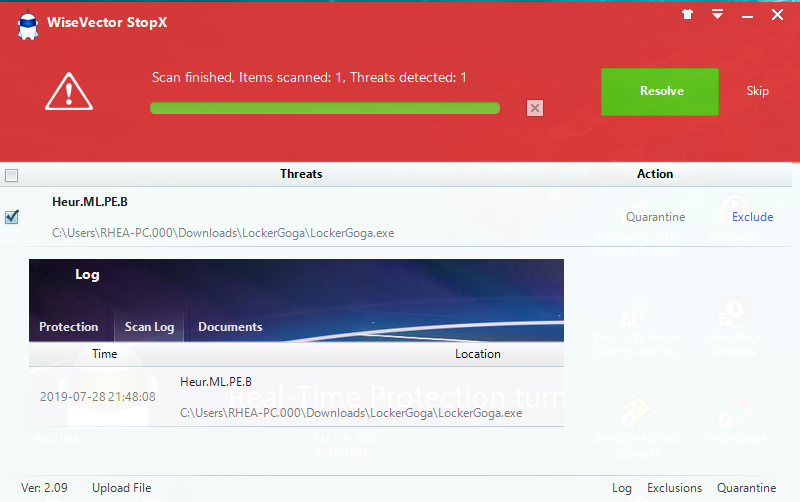The image size is (800, 502).
Task: Close the WiseVector StopX window
Action: 777,14
